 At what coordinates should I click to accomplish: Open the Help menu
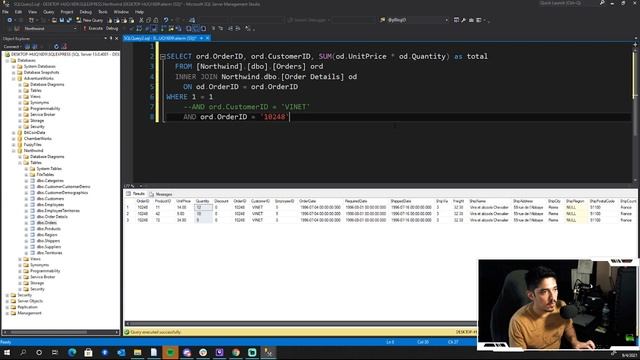coord(139,12)
